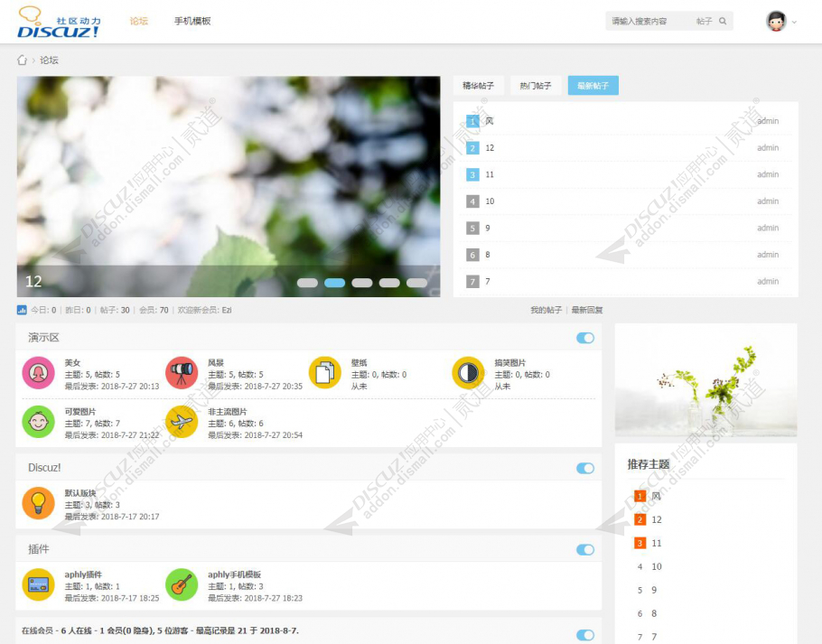Open topic 9 in 推荐主题 list
Image resolution: width=822 pixels, height=644 pixels.
[x=654, y=591]
